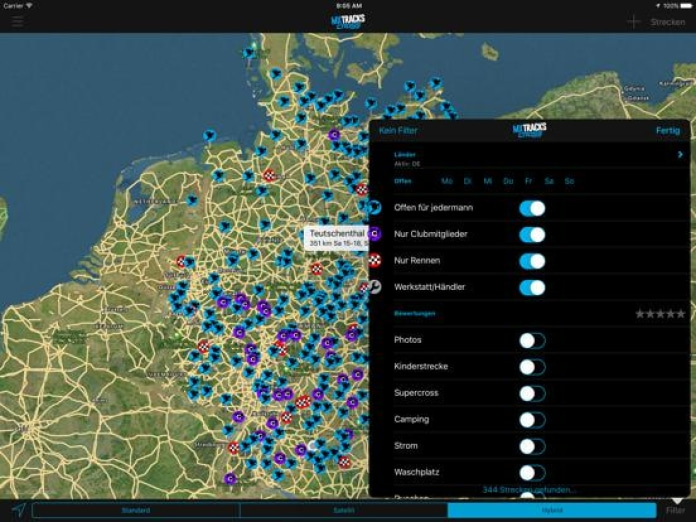The image size is (696, 522).
Task: Tap the Offen weekday row label
Action: pyautogui.click(x=403, y=181)
